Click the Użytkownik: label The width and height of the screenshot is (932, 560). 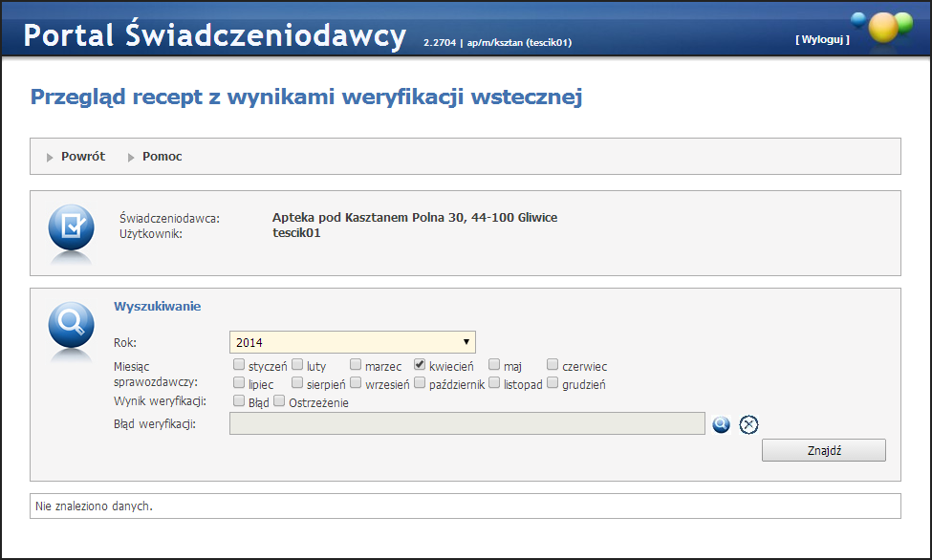pyautogui.click(x=151, y=234)
